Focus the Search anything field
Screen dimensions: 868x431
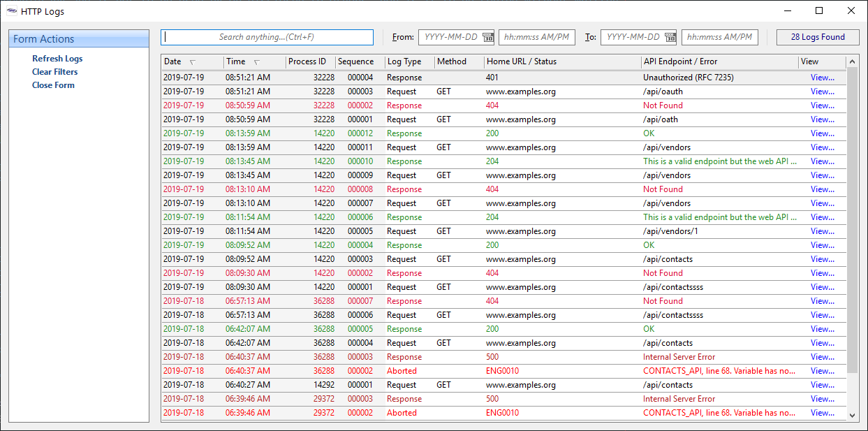(267, 37)
